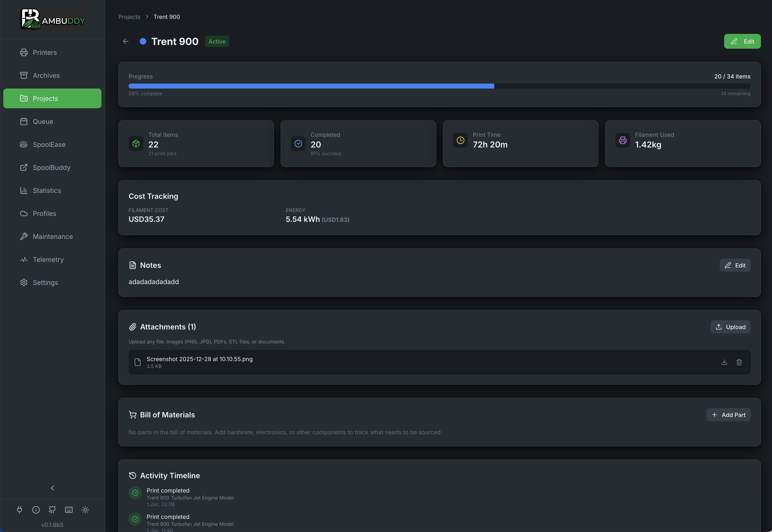
Task: Toggle light theme with sun icon
Action: tap(85, 509)
